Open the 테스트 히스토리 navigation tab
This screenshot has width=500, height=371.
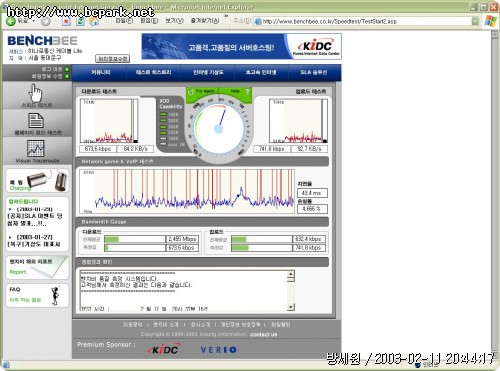[x=153, y=72]
